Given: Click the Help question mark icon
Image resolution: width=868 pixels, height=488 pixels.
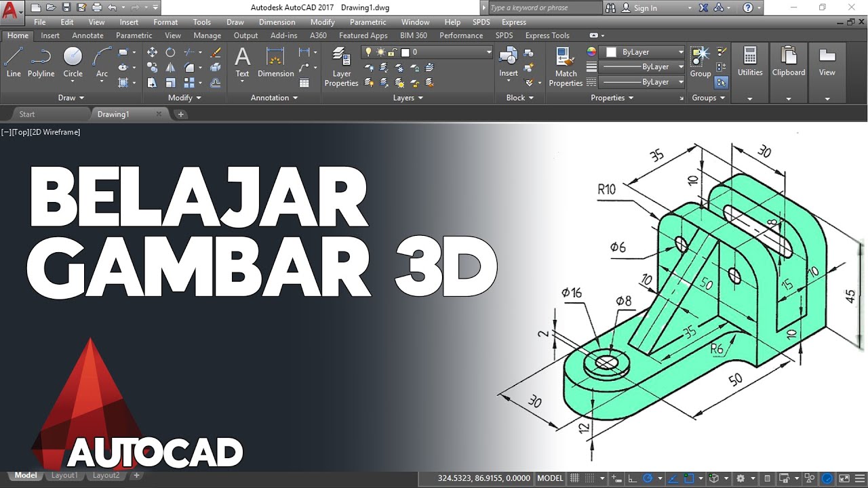Looking at the screenshot, I should click(x=748, y=7).
